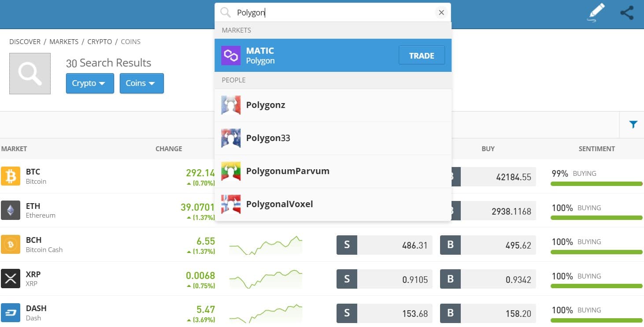Click the Ethereum ETH coin icon

point(10,210)
